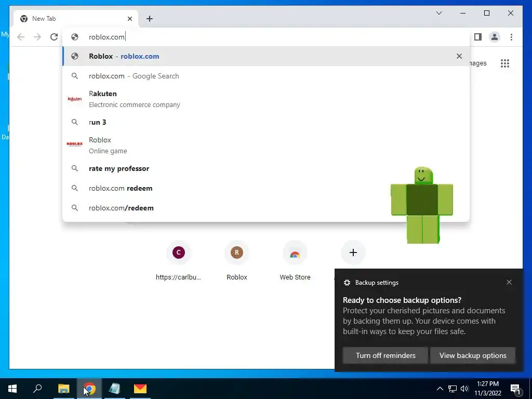
Task: Toggle the Chrome side panel icon
Action: pos(478,37)
